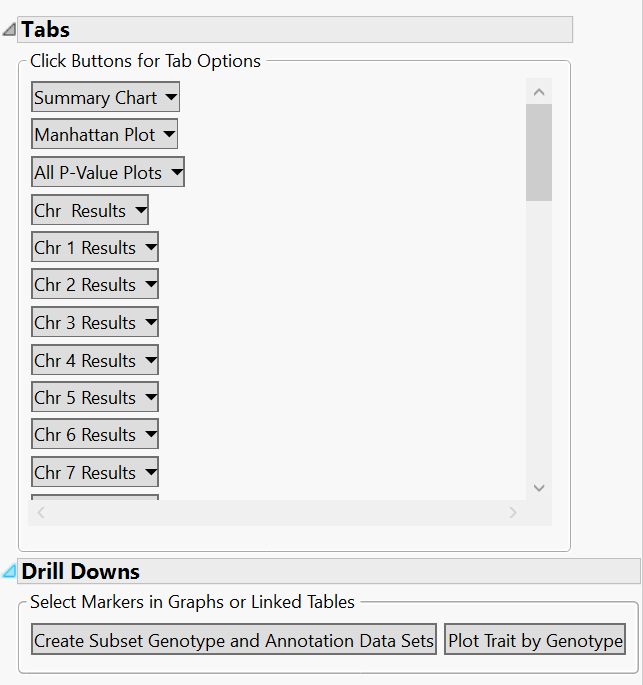Open All P-Value Plots options
The width and height of the screenshot is (643, 685).
108,173
